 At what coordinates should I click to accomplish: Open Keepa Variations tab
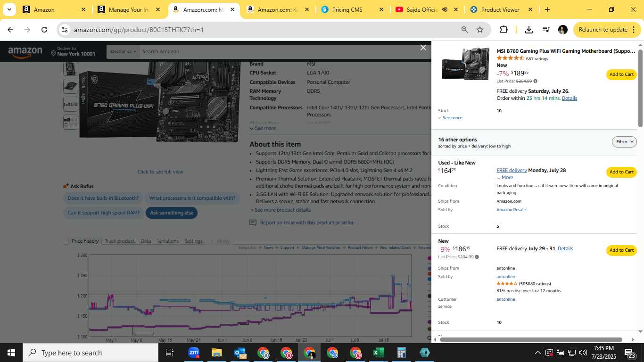[x=168, y=241]
